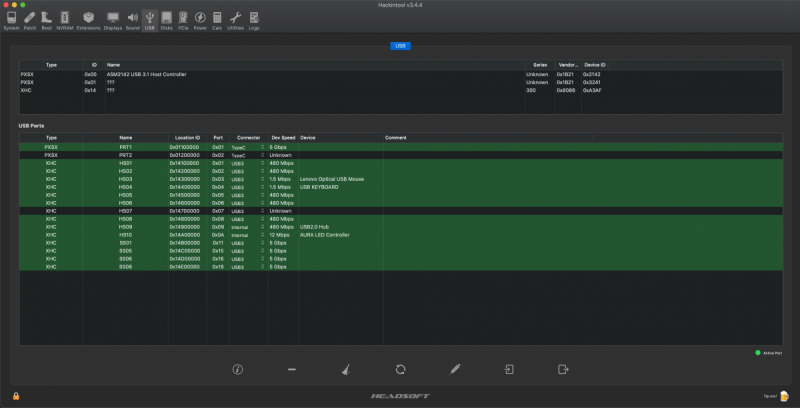Click the remove (minus) button
The height and width of the screenshot is (408, 800).
(x=291, y=369)
